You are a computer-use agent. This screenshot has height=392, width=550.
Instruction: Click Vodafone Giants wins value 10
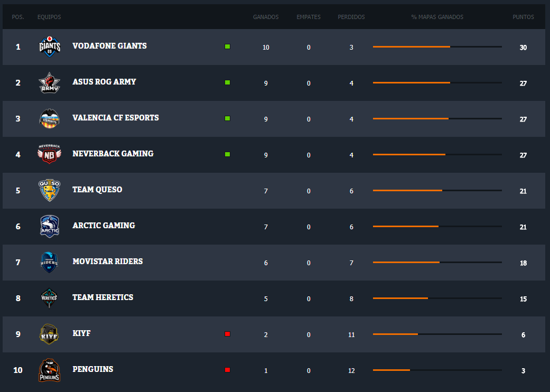click(266, 48)
